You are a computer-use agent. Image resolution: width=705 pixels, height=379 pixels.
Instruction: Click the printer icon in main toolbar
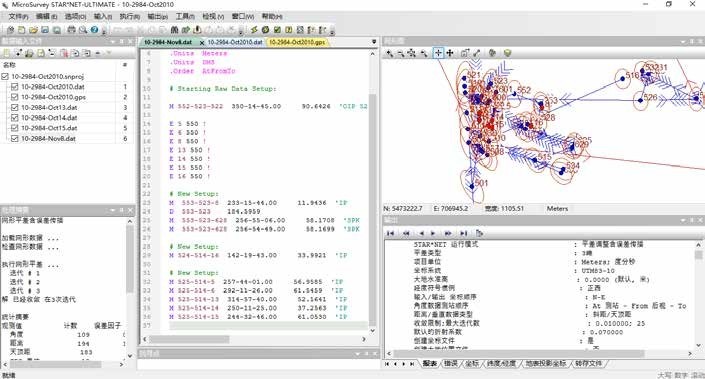[x=71, y=30]
